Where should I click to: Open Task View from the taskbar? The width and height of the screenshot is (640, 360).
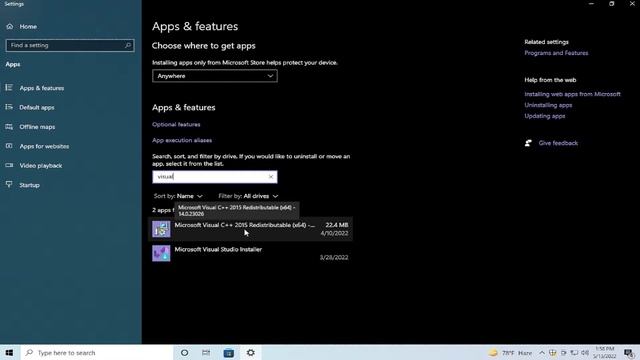[x=206, y=353]
